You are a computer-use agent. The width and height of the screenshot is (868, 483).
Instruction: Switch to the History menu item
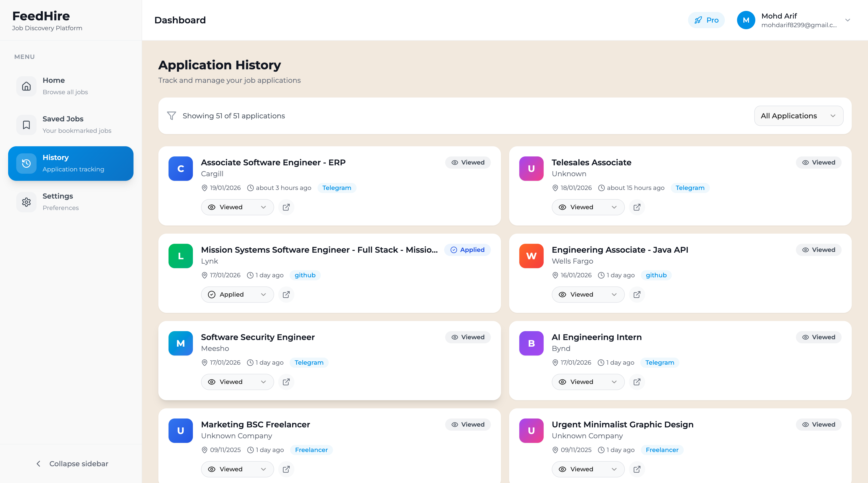pyautogui.click(x=70, y=163)
